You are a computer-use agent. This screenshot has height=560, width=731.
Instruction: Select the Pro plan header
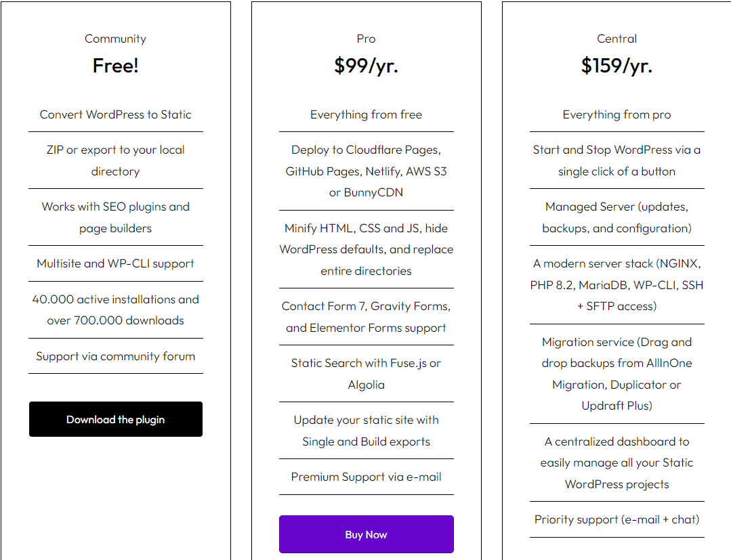(366, 39)
